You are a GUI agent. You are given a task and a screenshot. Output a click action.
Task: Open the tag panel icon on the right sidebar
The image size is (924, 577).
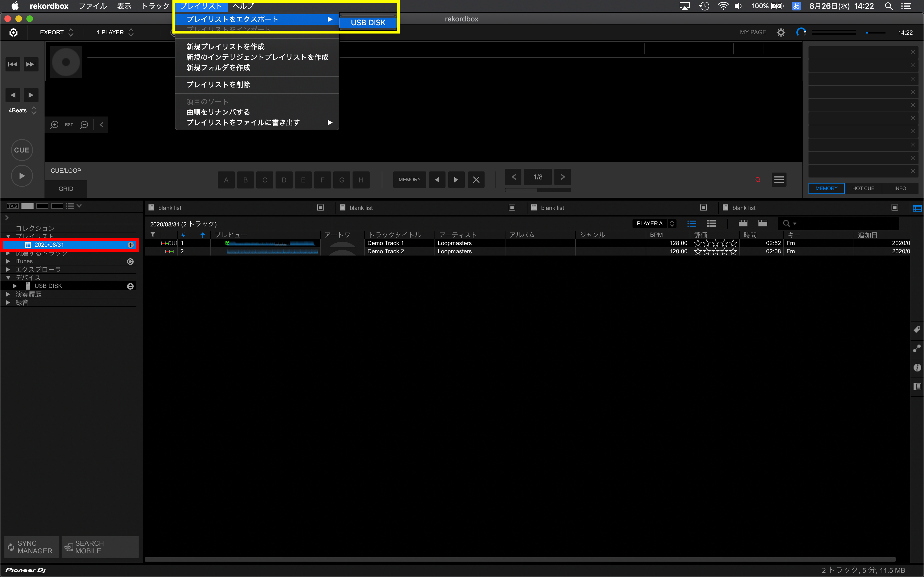pyautogui.click(x=917, y=330)
